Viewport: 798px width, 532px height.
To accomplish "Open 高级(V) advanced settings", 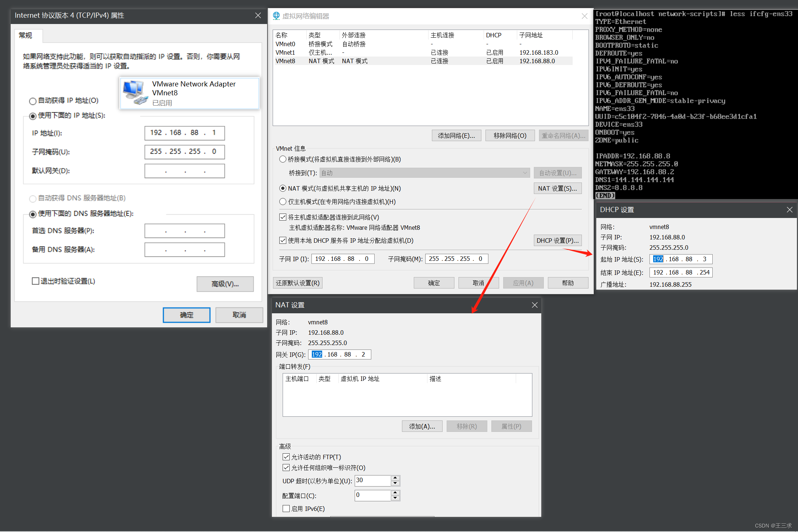I will click(x=225, y=284).
